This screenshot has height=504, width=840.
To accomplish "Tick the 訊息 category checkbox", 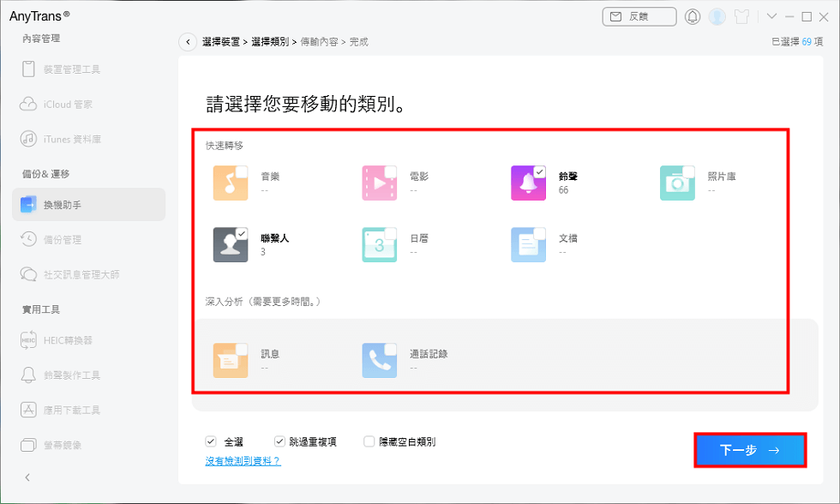I will coord(242,349).
